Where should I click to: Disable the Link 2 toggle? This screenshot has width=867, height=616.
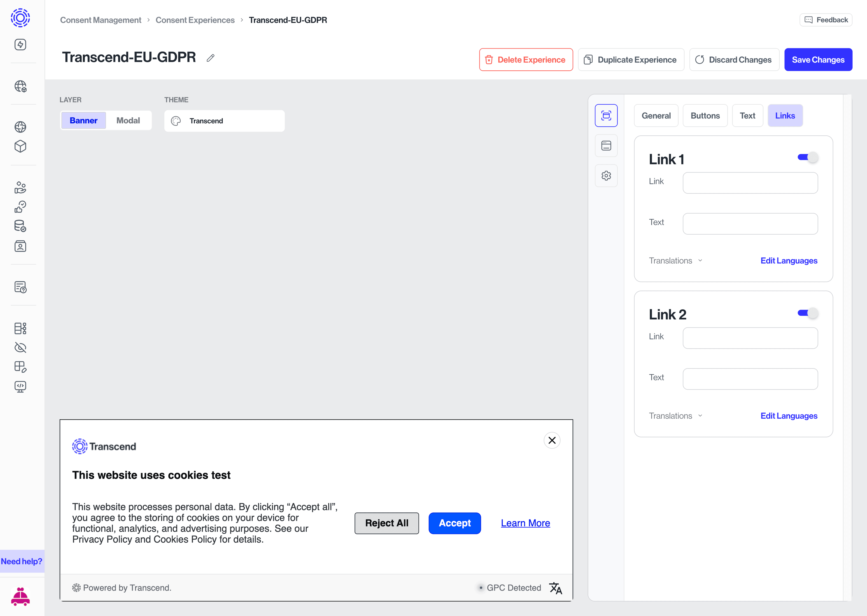pos(807,313)
